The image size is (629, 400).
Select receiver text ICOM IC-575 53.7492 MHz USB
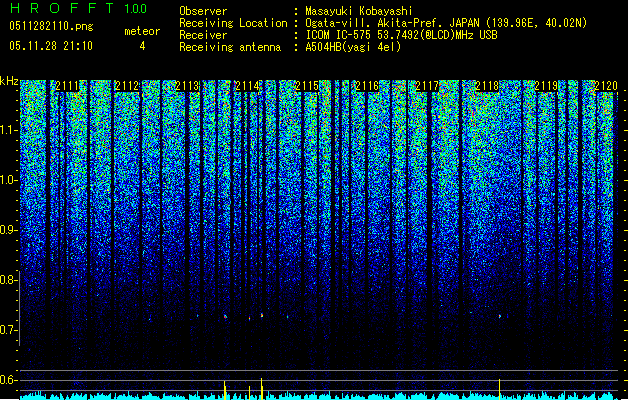[401, 35]
